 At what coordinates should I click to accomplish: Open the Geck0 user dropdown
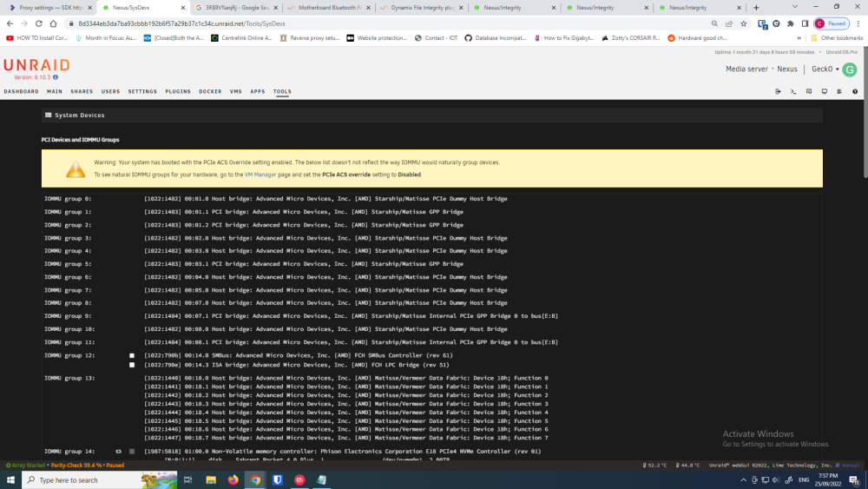click(x=825, y=69)
